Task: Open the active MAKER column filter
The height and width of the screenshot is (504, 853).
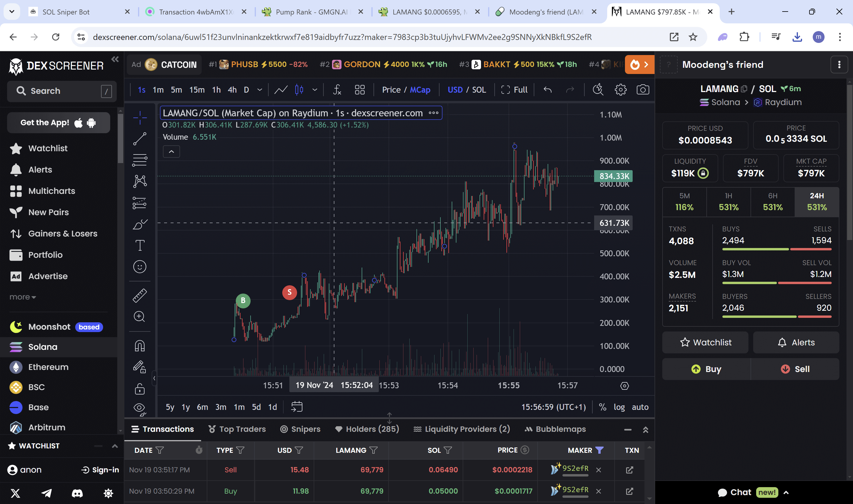Action: (599, 450)
